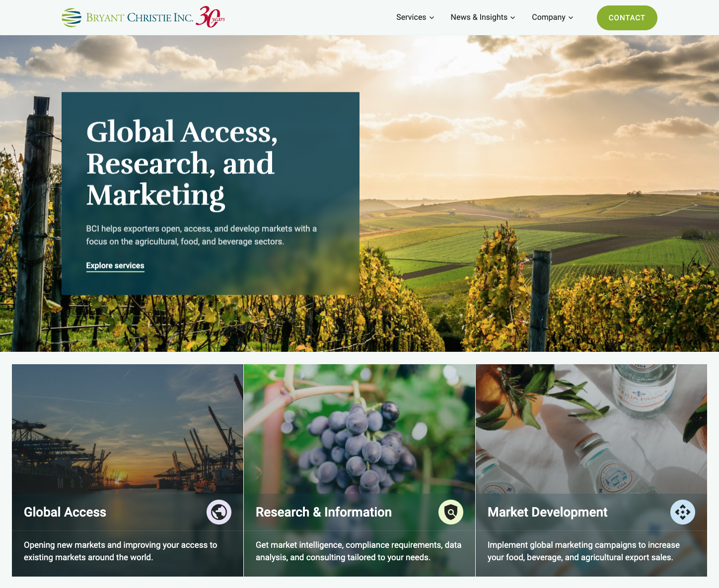The width and height of the screenshot is (719, 588).
Task: Click the shield magnifier icon on Research card
Action: click(x=451, y=512)
